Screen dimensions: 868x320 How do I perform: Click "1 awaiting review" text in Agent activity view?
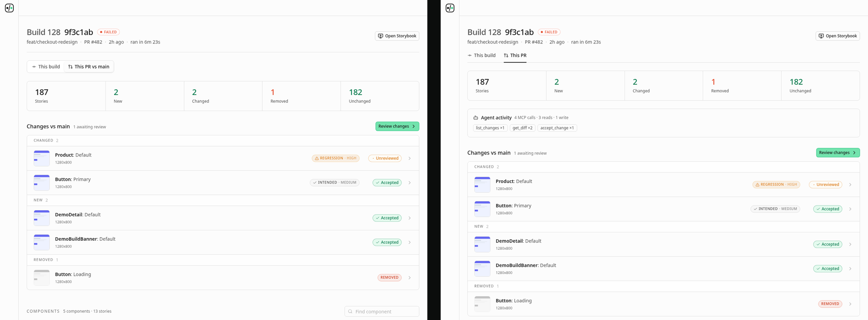(530, 153)
